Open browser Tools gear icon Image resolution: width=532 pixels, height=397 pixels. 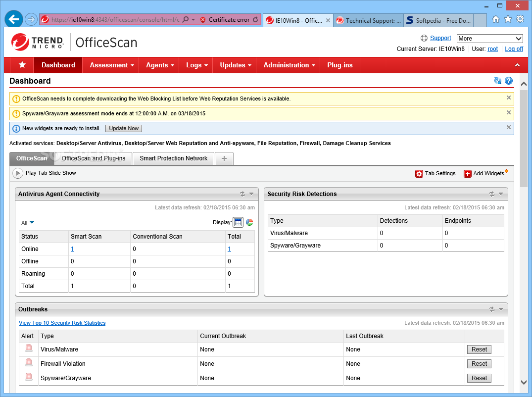[x=520, y=19]
